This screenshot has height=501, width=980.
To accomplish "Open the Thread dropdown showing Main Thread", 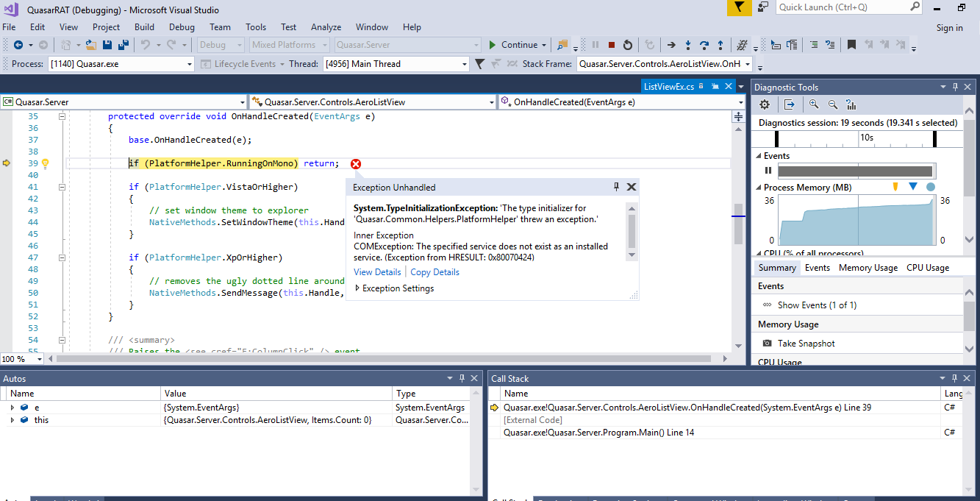I will click(464, 64).
